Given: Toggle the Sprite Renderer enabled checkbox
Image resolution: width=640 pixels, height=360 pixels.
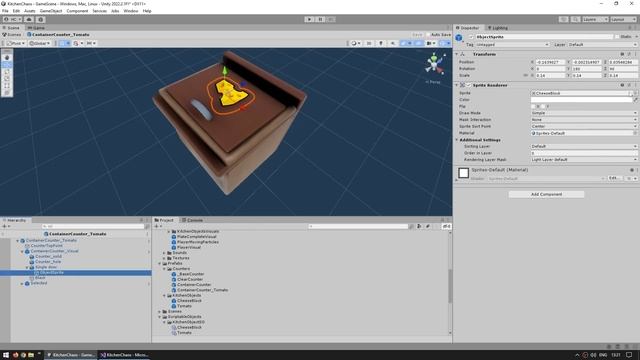Looking at the screenshot, I should click(x=469, y=85).
